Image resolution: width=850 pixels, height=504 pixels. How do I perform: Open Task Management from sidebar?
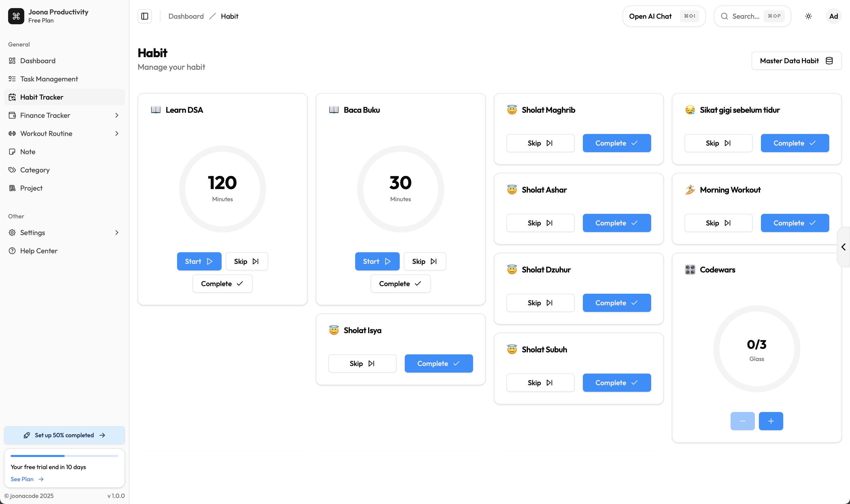[49, 79]
